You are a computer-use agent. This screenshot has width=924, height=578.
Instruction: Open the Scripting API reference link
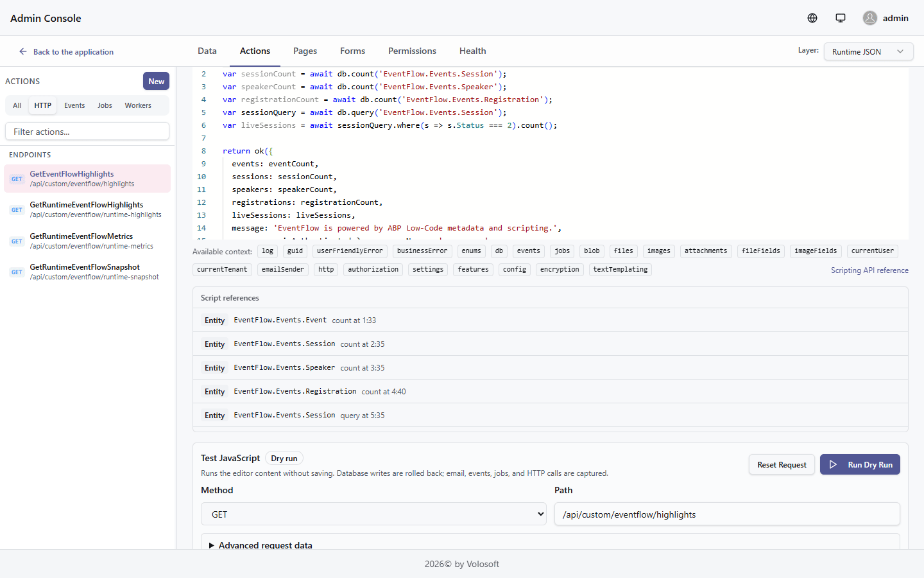869,270
